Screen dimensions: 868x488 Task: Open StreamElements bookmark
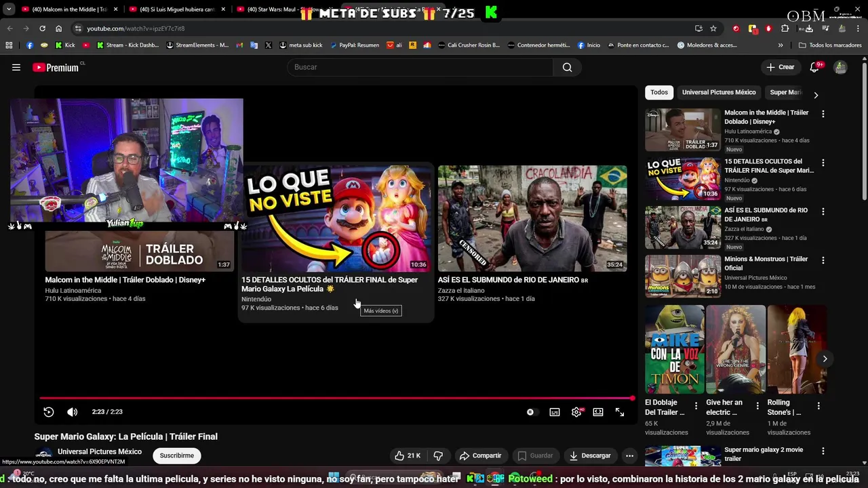[198, 45]
